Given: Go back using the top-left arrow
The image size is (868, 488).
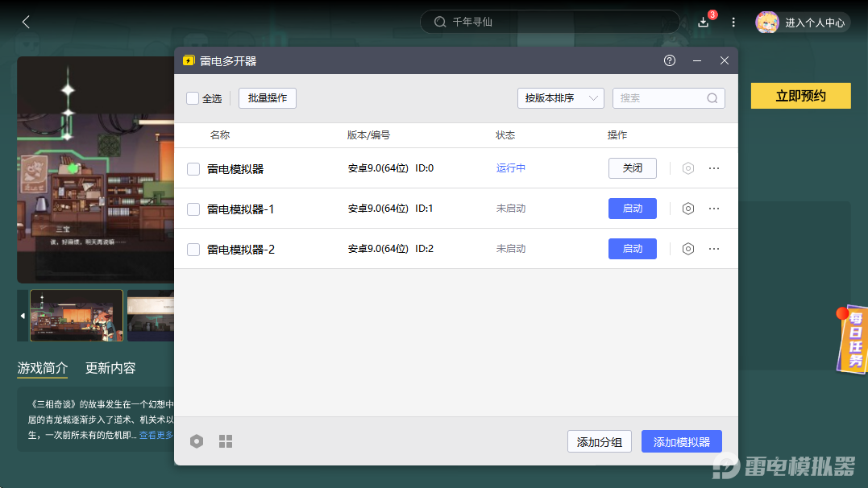Looking at the screenshot, I should tap(26, 23).
